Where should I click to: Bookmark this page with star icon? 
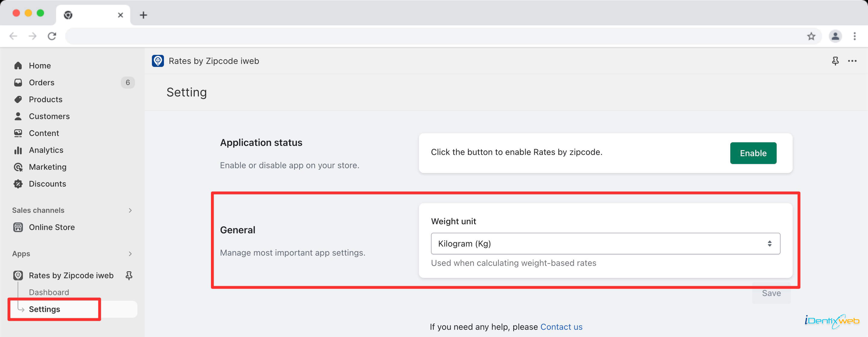pyautogui.click(x=811, y=36)
